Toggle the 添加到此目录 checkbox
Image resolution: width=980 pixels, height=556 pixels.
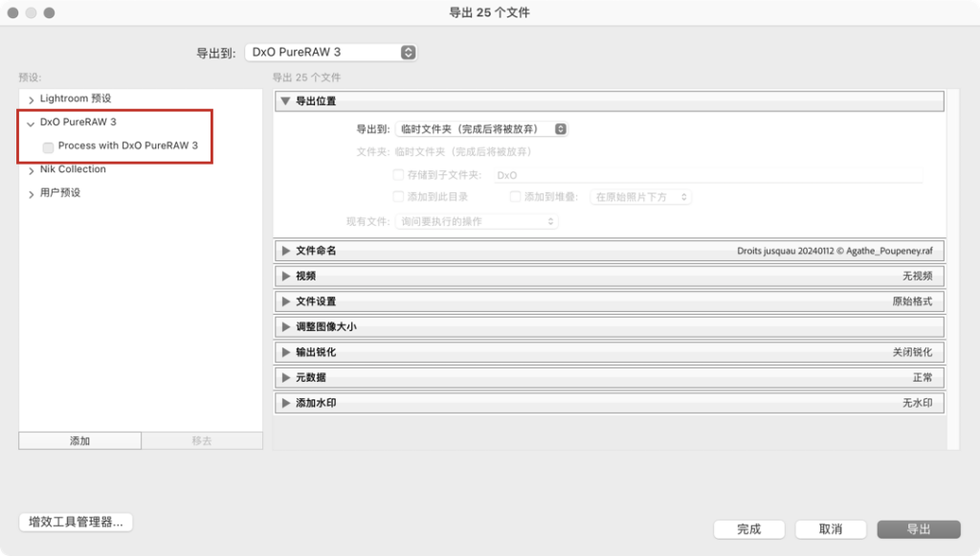pos(398,197)
